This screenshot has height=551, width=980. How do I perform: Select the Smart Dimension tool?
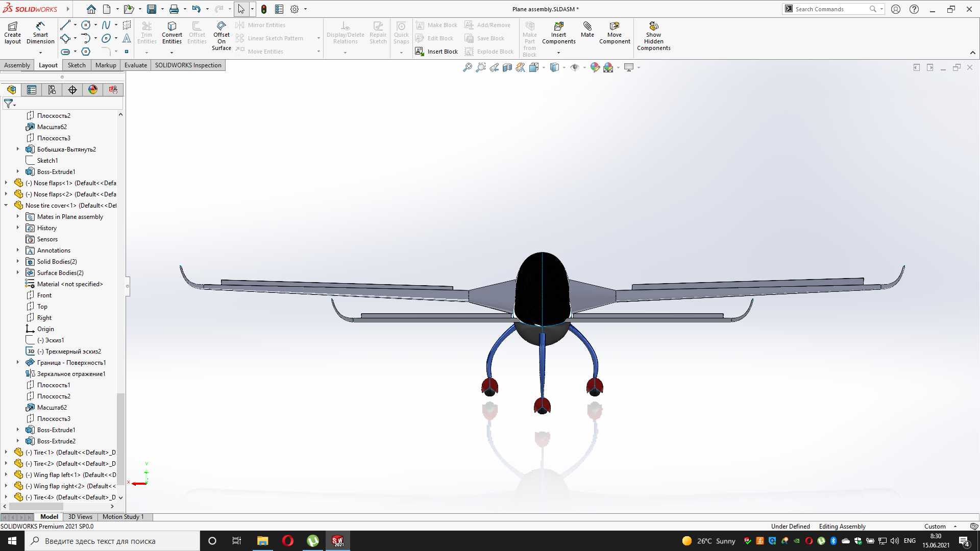[x=40, y=33]
